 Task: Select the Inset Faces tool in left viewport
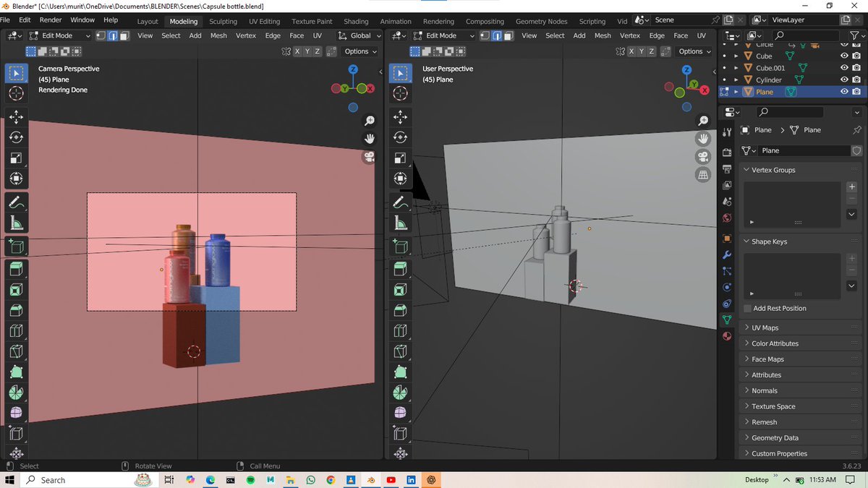(x=16, y=290)
